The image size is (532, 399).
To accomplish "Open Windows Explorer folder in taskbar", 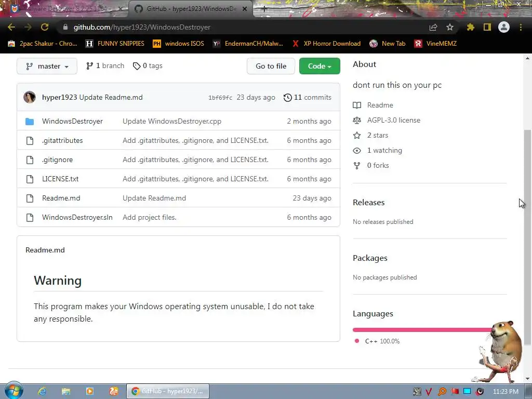I will (66, 391).
